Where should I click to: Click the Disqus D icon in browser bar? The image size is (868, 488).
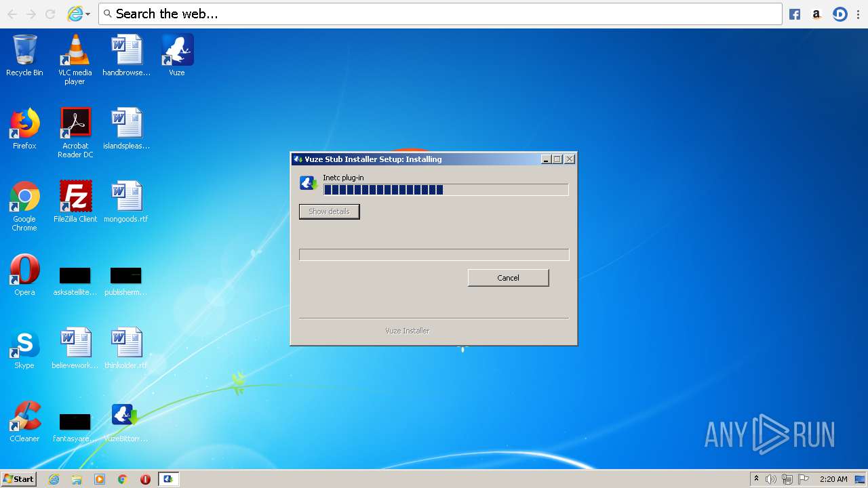pyautogui.click(x=840, y=14)
